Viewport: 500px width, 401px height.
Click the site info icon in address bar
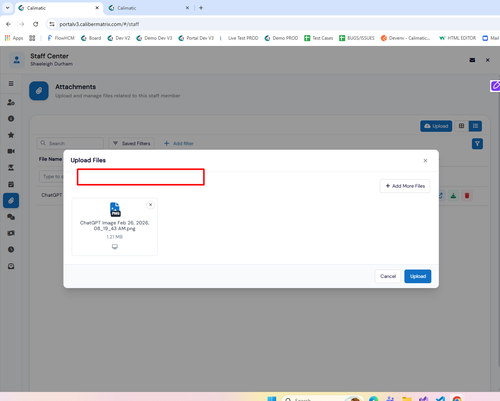[x=52, y=24]
